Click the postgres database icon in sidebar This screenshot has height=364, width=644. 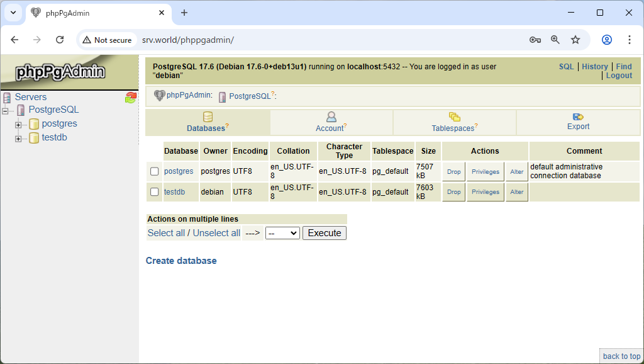click(x=34, y=123)
